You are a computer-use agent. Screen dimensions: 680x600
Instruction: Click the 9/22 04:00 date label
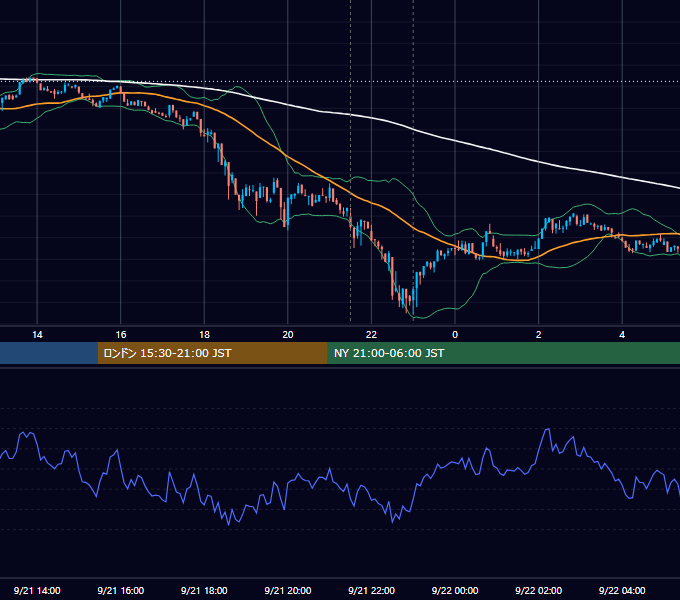point(622,590)
